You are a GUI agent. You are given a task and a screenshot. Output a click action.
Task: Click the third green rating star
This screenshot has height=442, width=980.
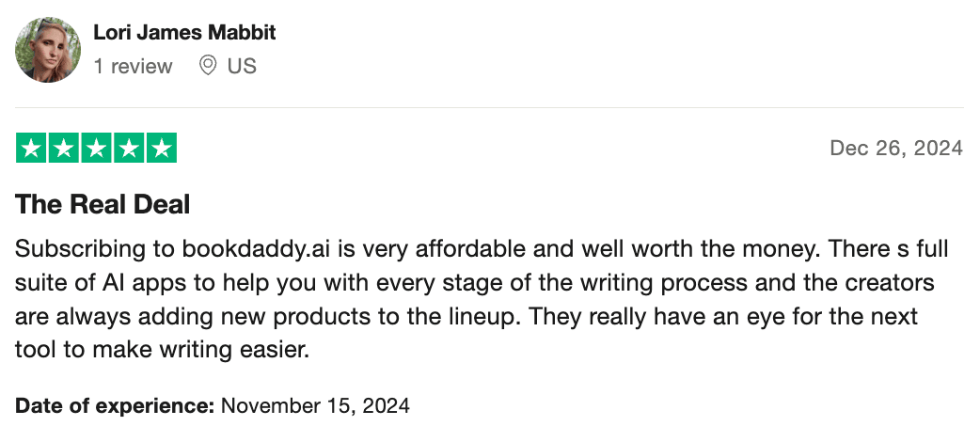pyautogui.click(x=96, y=149)
